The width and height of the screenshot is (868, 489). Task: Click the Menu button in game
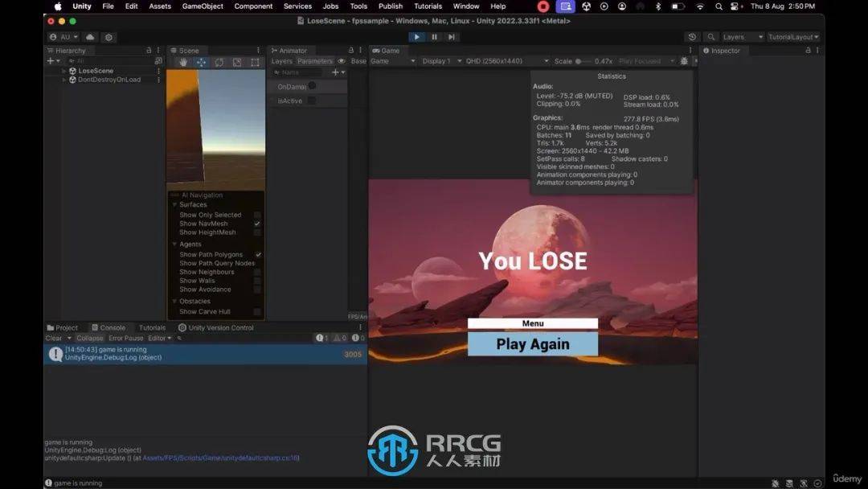point(533,323)
